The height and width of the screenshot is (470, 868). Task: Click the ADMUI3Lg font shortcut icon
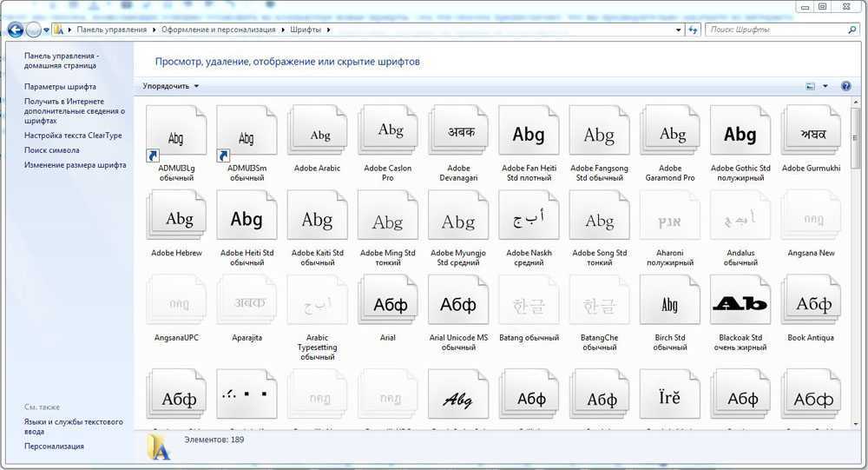[x=176, y=136]
